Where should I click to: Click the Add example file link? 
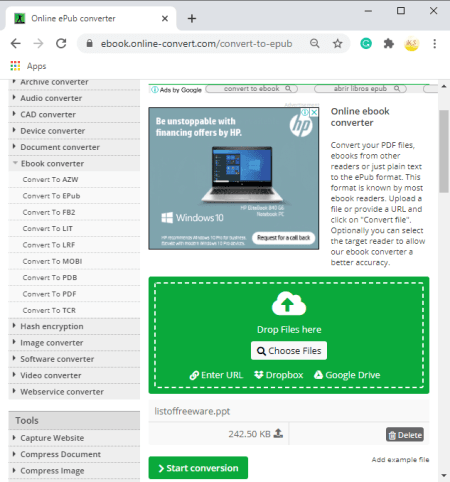[x=400, y=460]
